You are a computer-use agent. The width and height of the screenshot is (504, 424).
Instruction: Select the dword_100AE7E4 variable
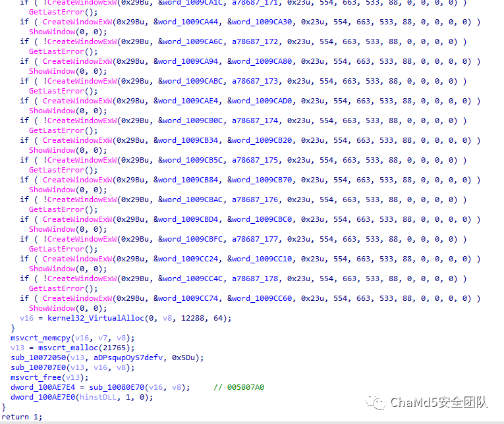coord(42,387)
